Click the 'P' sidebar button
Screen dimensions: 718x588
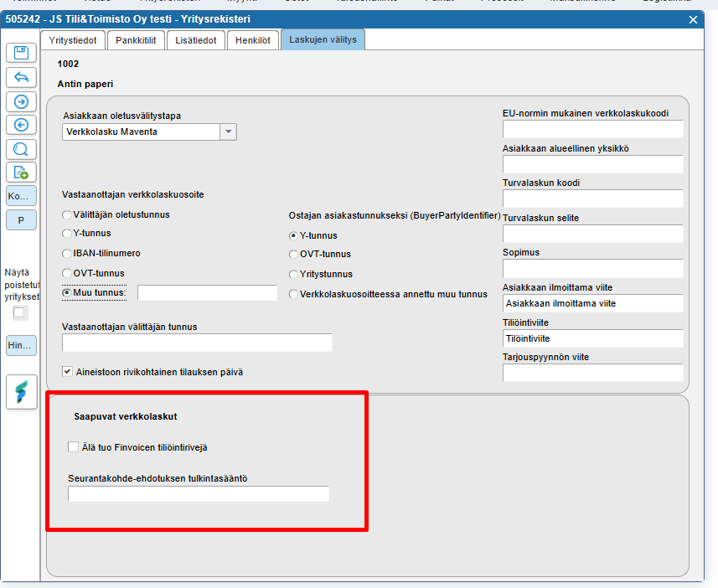point(21,220)
